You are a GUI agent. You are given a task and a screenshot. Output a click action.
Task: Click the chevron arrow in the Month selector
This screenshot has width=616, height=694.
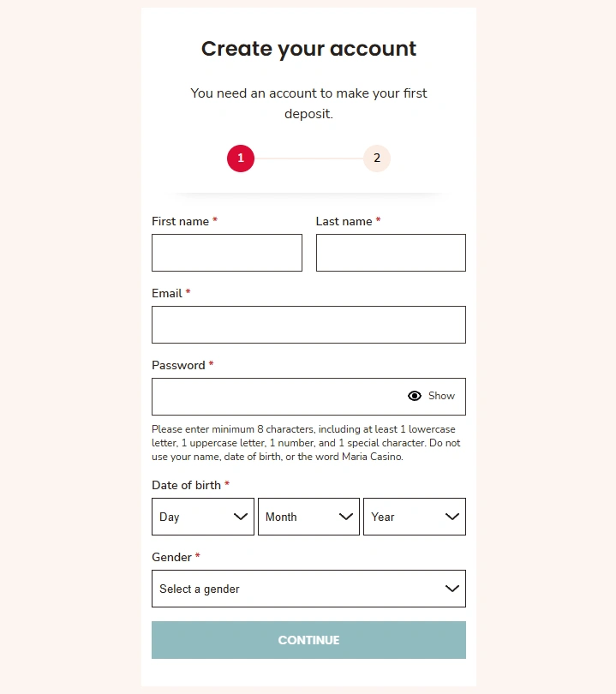click(x=346, y=517)
